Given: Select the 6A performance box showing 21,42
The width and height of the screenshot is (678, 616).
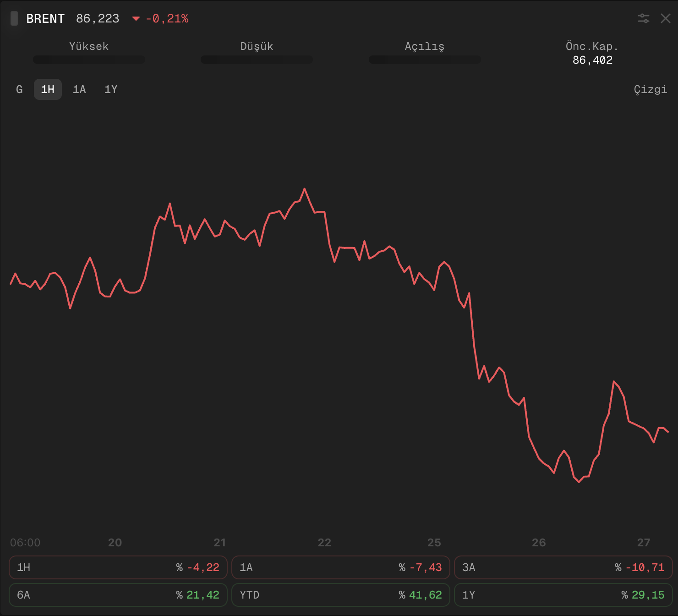Looking at the screenshot, I should tap(118, 595).
